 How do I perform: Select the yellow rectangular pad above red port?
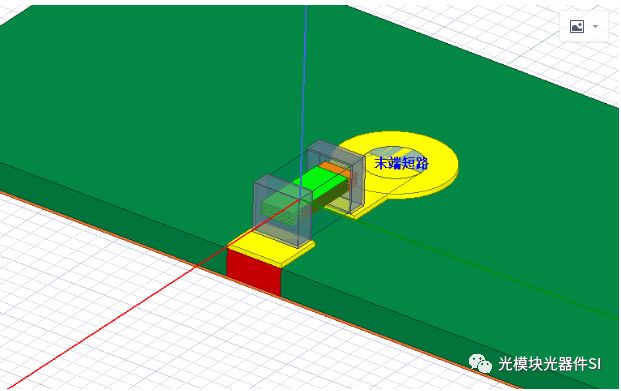click(x=271, y=249)
